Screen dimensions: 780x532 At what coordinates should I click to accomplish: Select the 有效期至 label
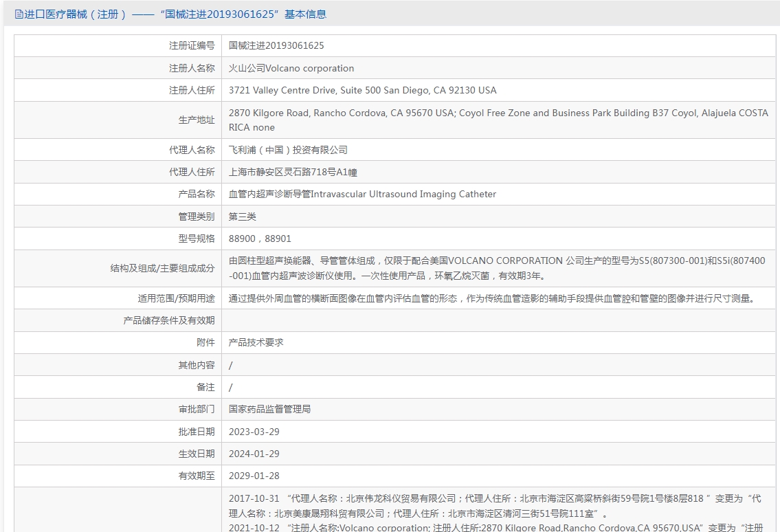[x=197, y=476]
